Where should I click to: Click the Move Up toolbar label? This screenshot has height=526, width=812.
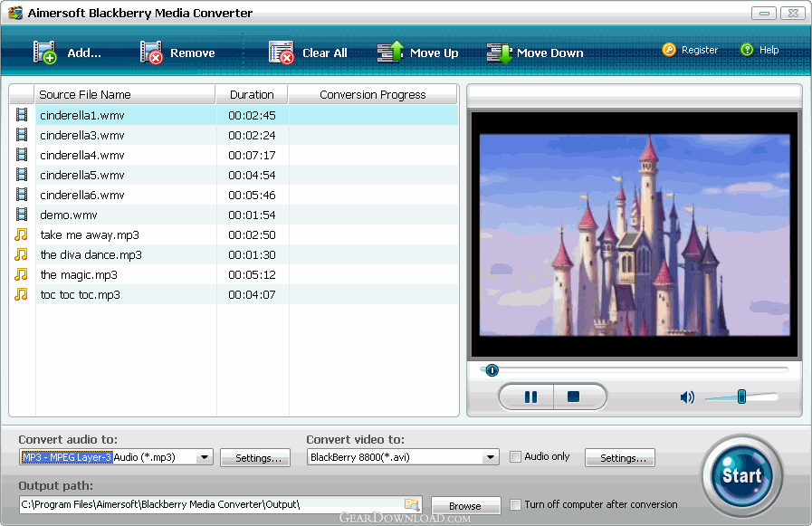[434, 53]
